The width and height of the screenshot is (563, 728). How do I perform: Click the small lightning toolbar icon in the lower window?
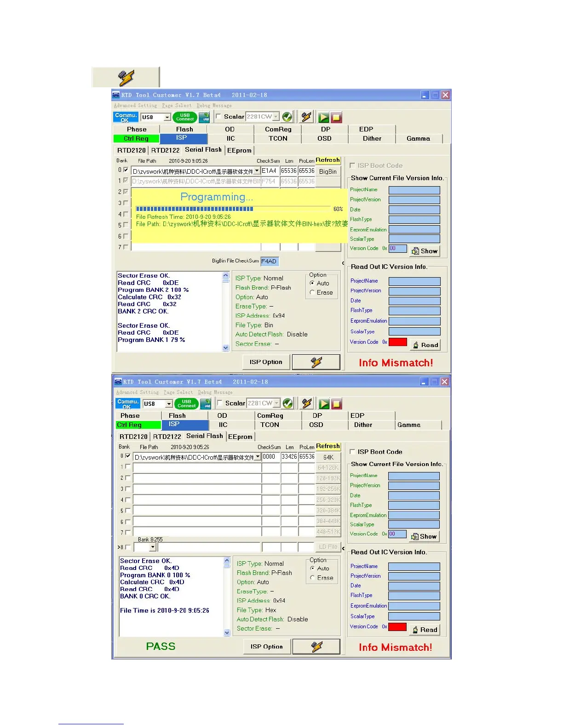[x=307, y=403]
